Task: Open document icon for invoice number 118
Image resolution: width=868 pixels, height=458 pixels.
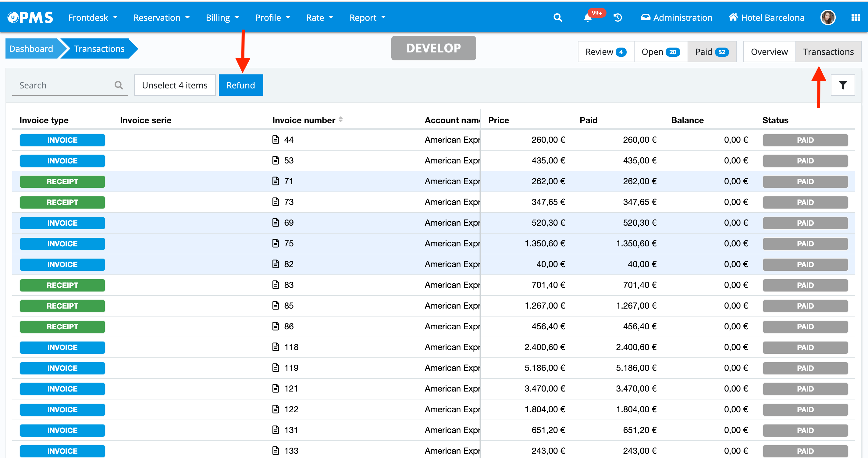Action: pyautogui.click(x=276, y=347)
